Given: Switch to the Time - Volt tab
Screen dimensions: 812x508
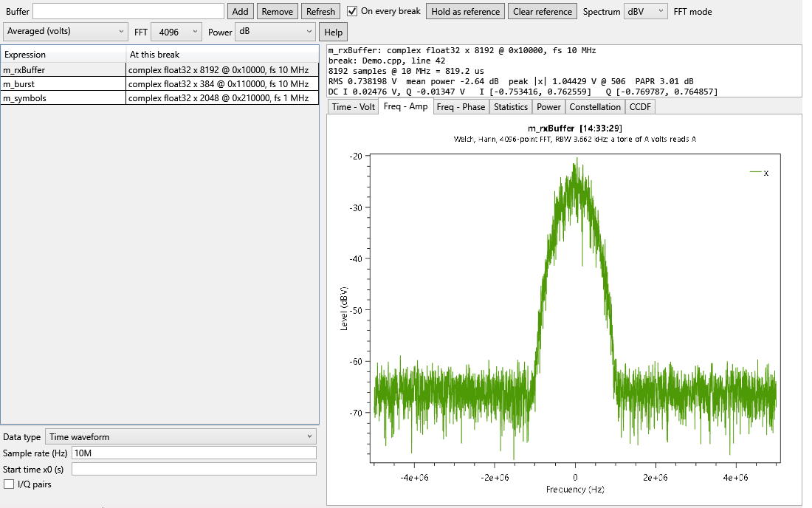Looking at the screenshot, I should (x=353, y=106).
